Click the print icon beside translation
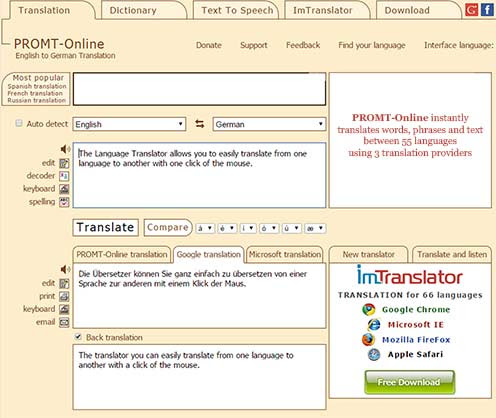 [64, 296]
